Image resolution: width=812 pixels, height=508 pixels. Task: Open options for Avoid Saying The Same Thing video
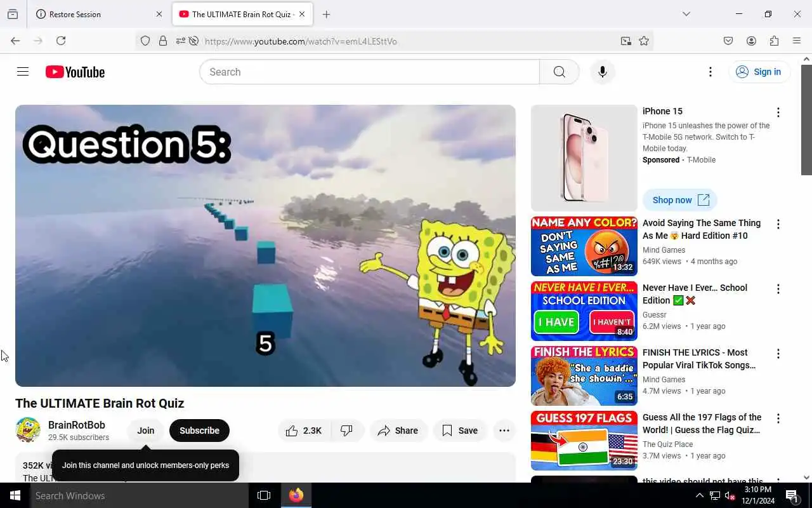point(778,224)
